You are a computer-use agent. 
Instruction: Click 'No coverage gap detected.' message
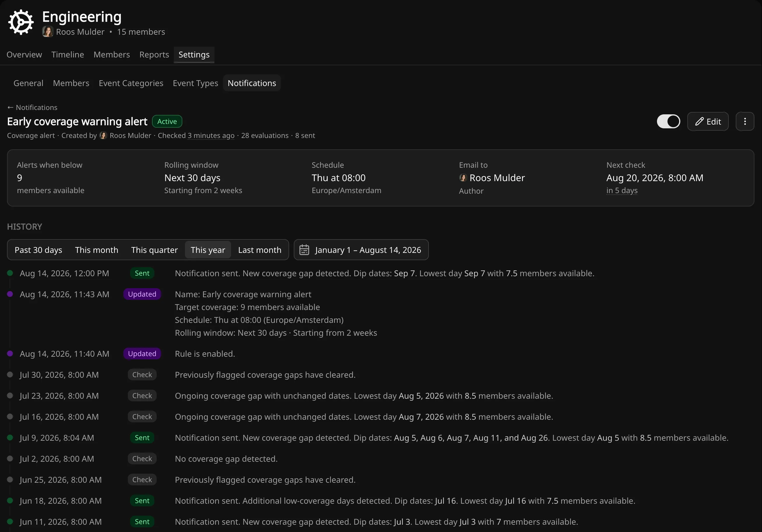click(226, 459)
